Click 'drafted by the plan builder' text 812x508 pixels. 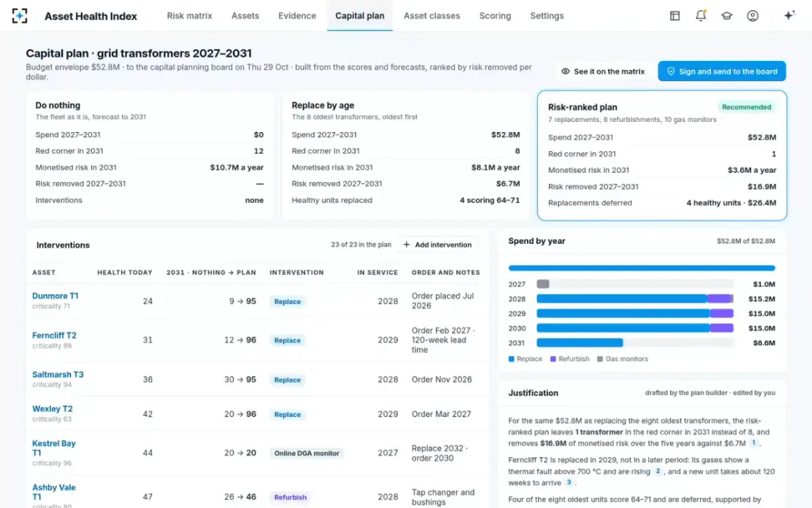[685, 393]
